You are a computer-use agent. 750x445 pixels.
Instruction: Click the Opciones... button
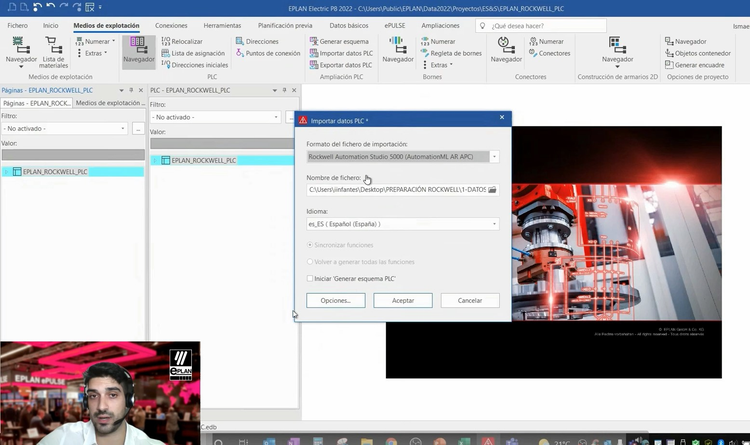pyautogui.click(x=336, y=300)
